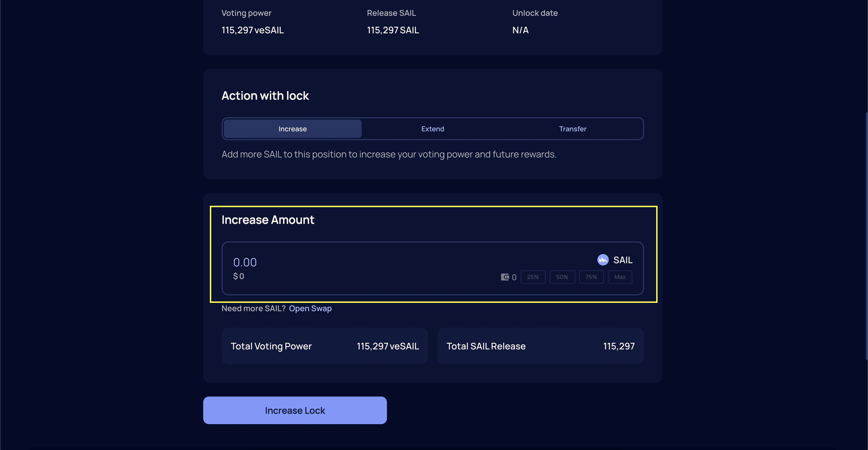868x450 pixels.
Task: Pick the 75% amount preset
Action: click(x=591, y=277)
